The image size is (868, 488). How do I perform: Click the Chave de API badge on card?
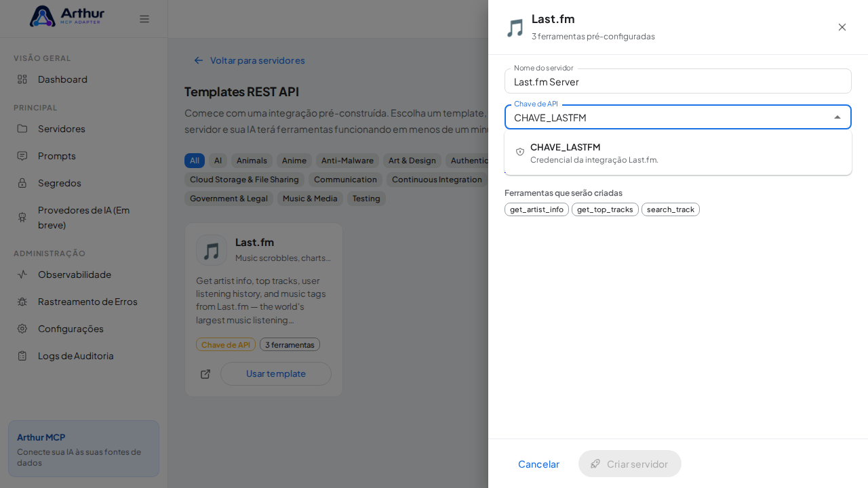click(226, 344)
